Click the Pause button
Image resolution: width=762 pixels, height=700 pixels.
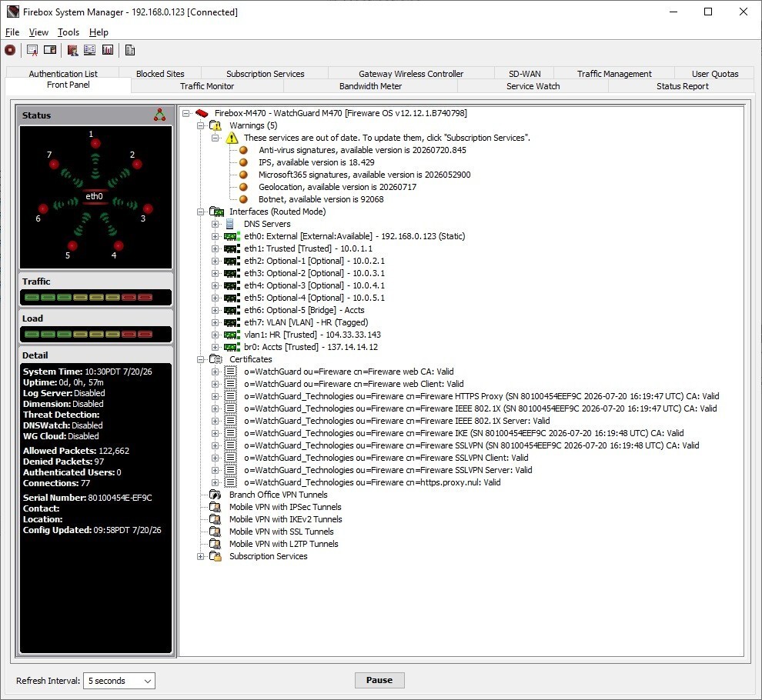pyautogui.click(x=379, y=680)
